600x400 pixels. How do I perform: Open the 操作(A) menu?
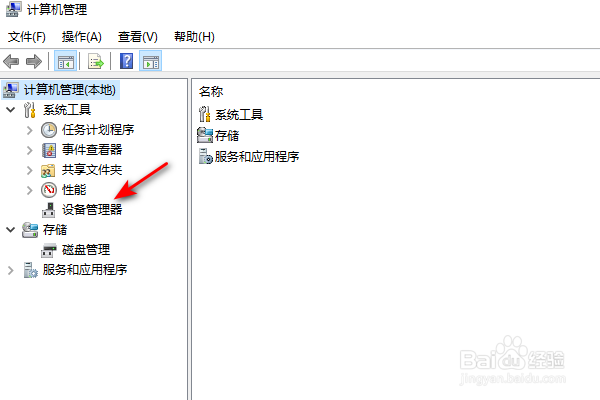(82, 37)
